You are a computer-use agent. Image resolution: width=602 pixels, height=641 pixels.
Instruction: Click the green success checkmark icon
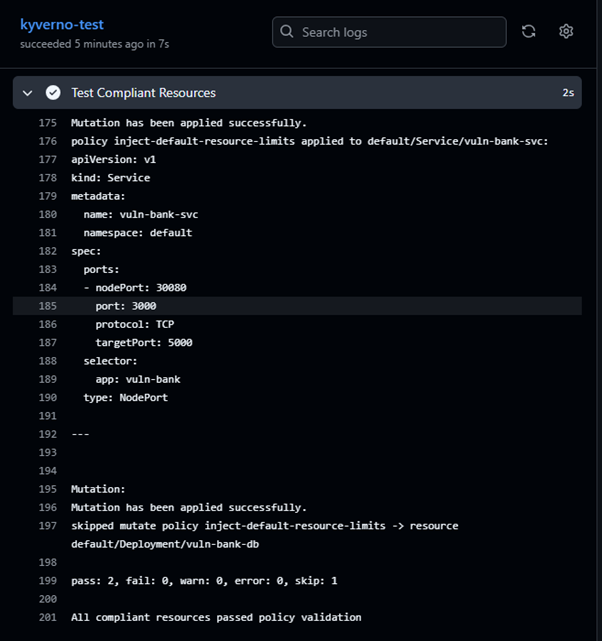pos(53,93)
